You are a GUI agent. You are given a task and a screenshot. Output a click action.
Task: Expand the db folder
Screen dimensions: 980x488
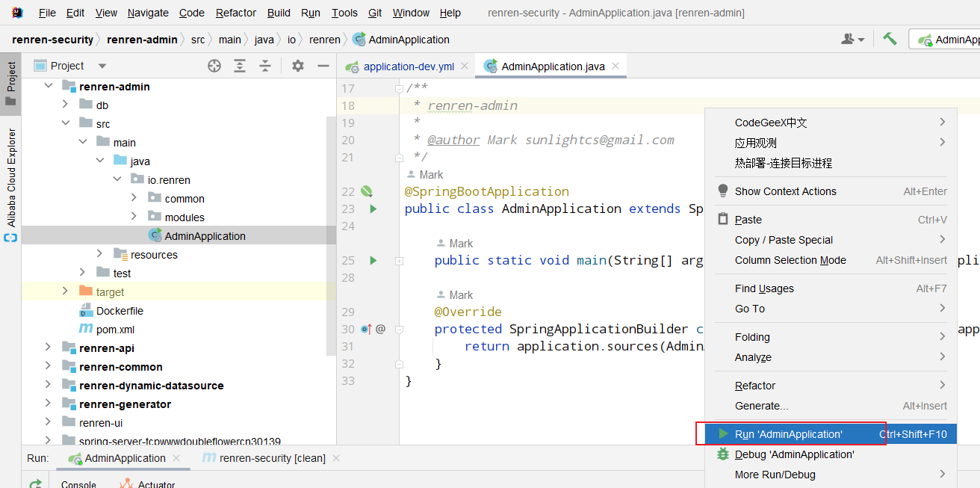coord(65,105)
